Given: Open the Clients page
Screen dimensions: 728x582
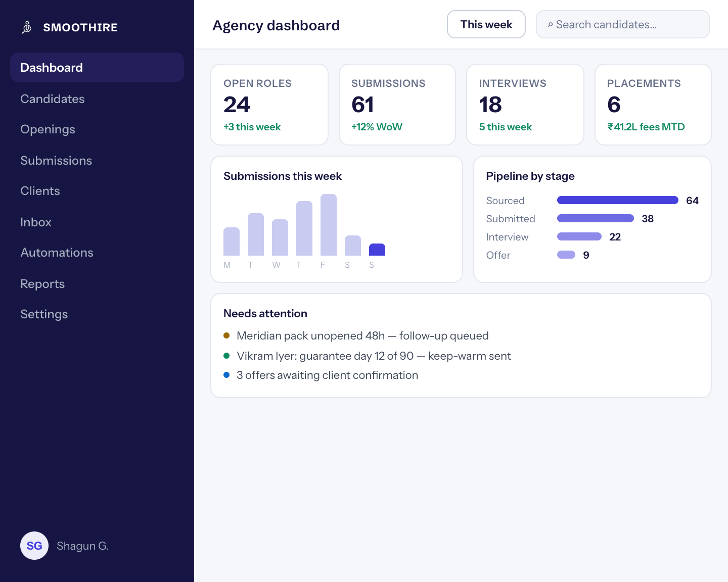Looking at the screenshot, I should tap(97, 191).
